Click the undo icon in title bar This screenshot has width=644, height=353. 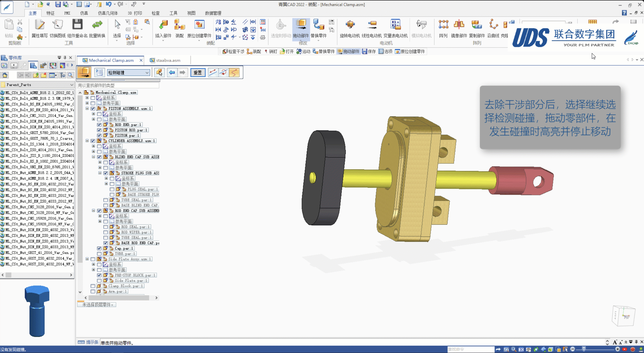[108, 4]
